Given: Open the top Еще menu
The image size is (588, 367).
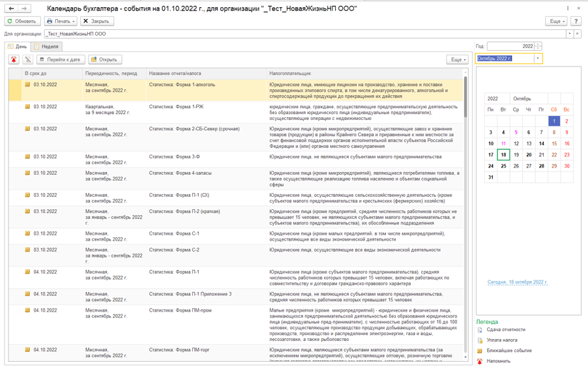Looking at the screenshot, I should coord(557,21).
